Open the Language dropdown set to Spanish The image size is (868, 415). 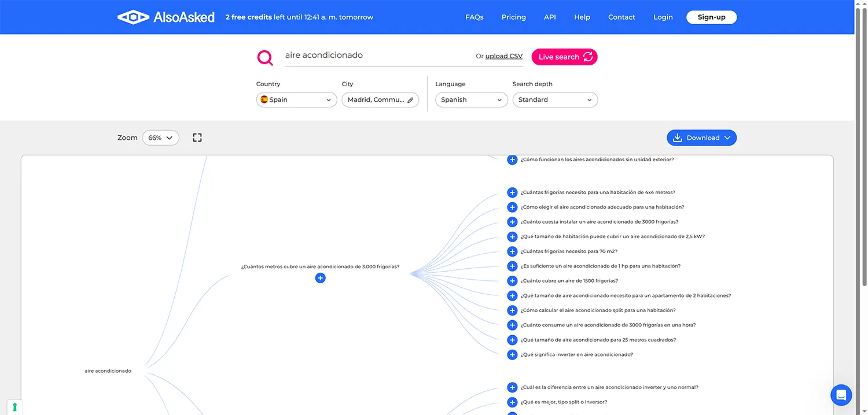pos(471,100)
